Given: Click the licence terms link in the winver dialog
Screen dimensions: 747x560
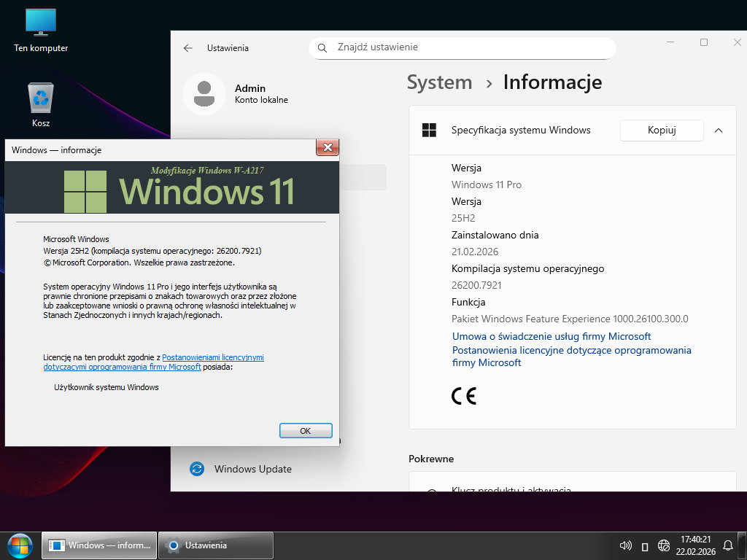Looking at the screenshot, I should (x=212, y=357).
